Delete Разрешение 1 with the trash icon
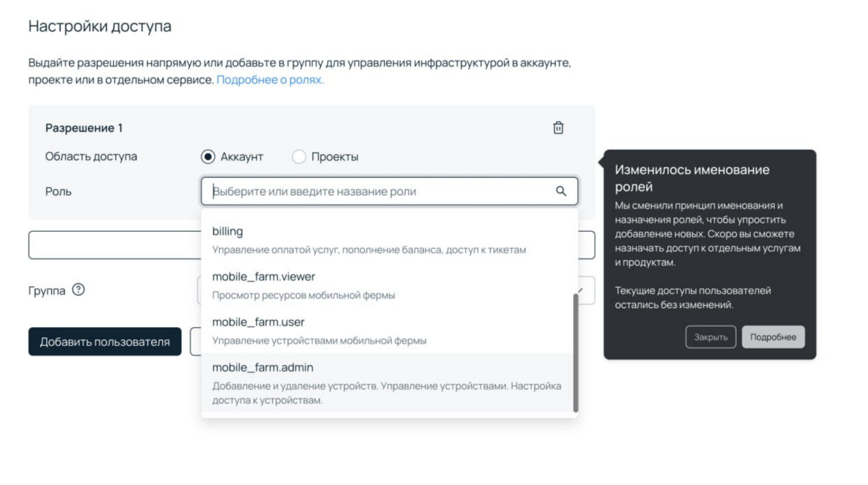The height and width of the screenshot is (485, 868). pyautogui.click(x=558, y=128)
